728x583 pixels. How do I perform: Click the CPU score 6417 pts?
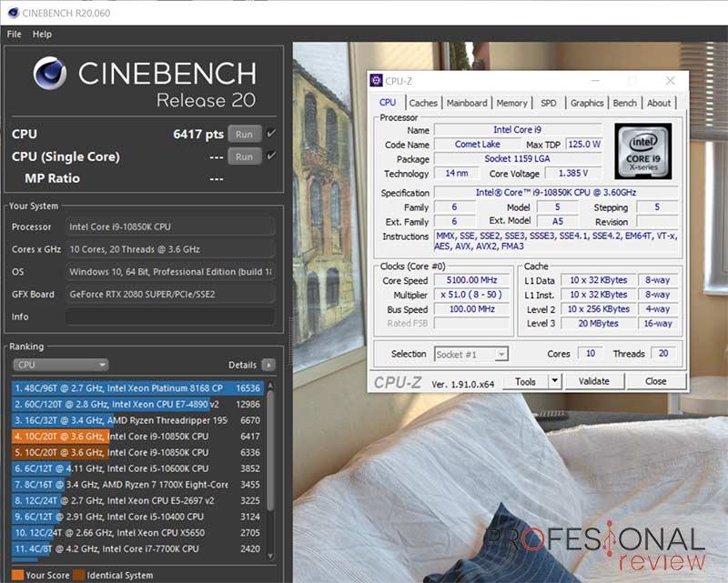coord(198,134)
